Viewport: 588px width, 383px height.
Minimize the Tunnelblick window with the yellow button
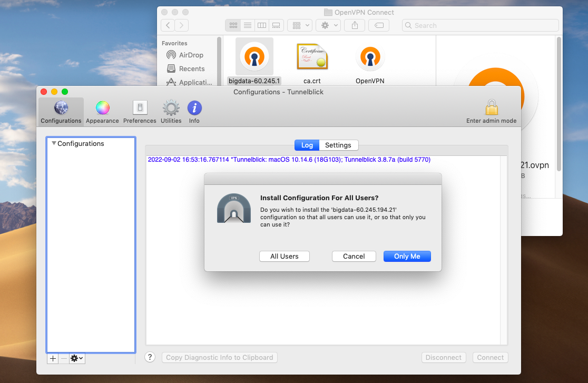pyautogui.click(x=54, y=92)
